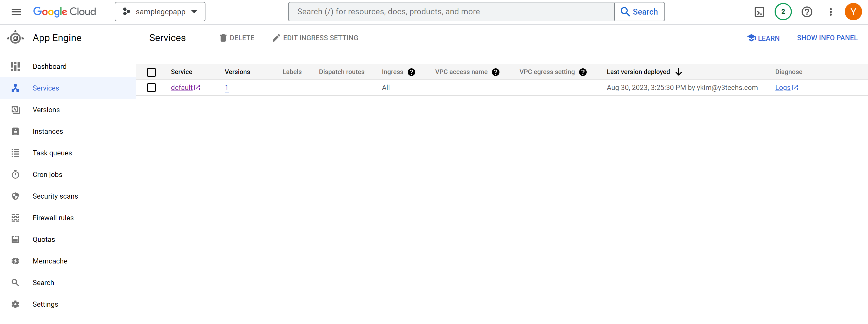868x324 pixels.
Task: Click the default service link
Action: 182,88
